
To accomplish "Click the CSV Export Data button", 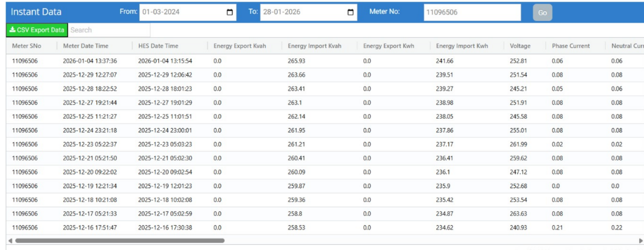I will coord(37,30).
